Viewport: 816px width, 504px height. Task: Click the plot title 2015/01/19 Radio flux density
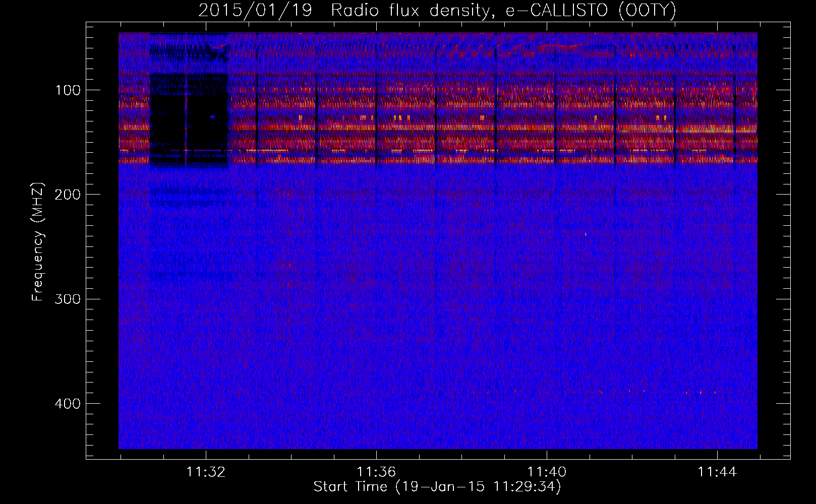click(437, 10)
